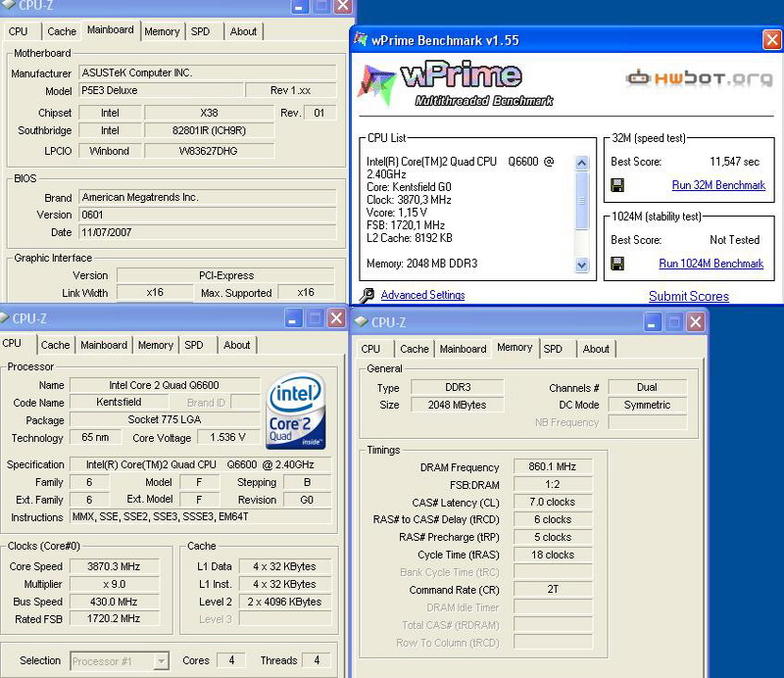Image resolution: width=784 pixels, height=678 pixels.
Task: Close the wPrime Benchmark window
Action: [x=772, y=40]
